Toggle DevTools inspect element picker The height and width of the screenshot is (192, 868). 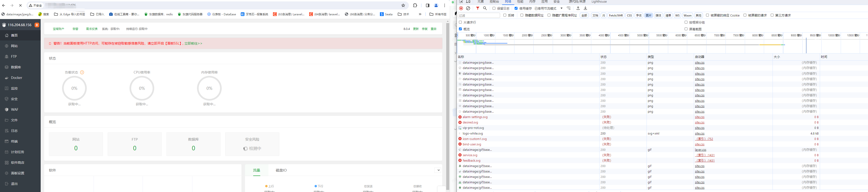[x=461, y=2]
